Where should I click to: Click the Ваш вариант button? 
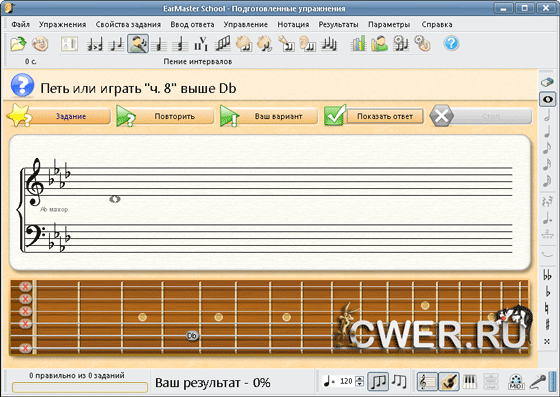(x=269, y=116)
